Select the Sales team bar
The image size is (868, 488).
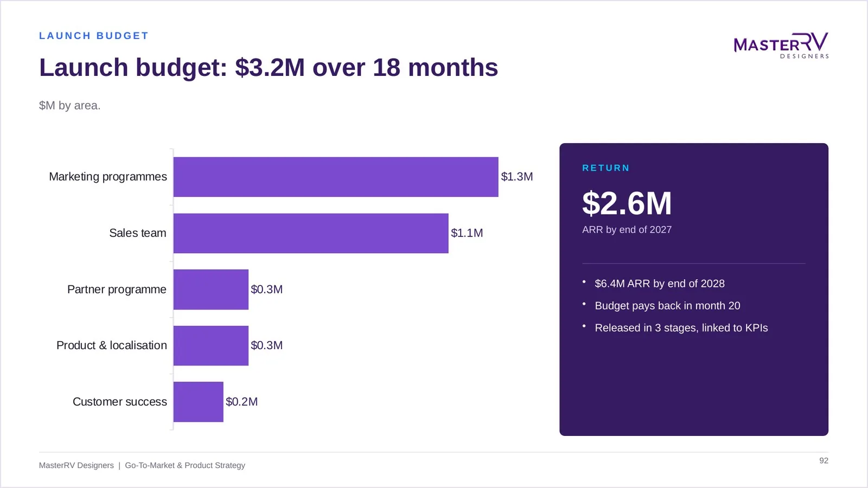(x=311, y=233)
